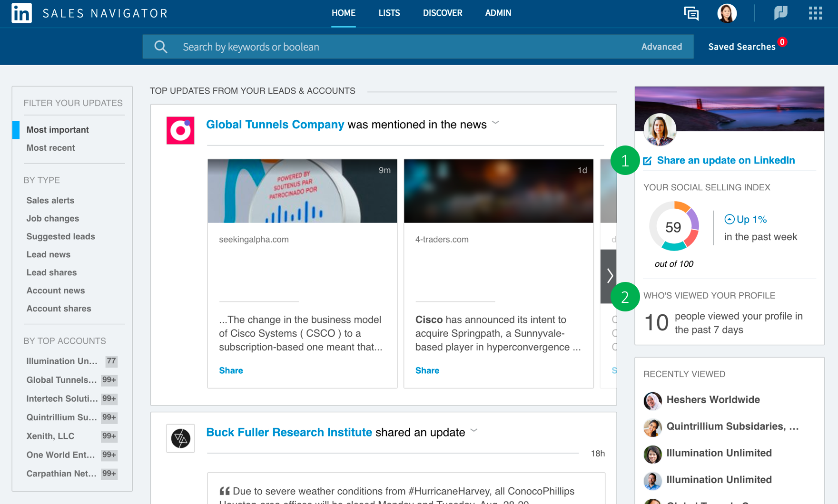Click the profile photo on the banner card

tap(660, 129)
